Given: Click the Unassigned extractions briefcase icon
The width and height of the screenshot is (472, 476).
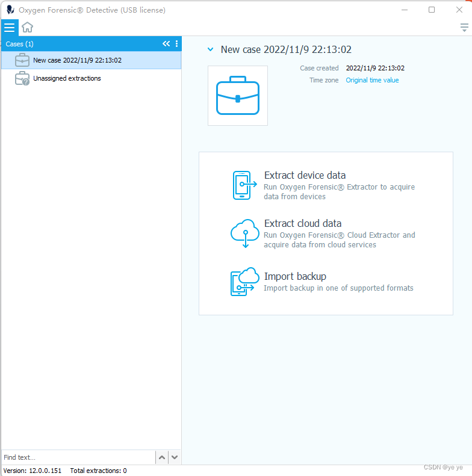Looking at the screenshot, I should [22, 78].
